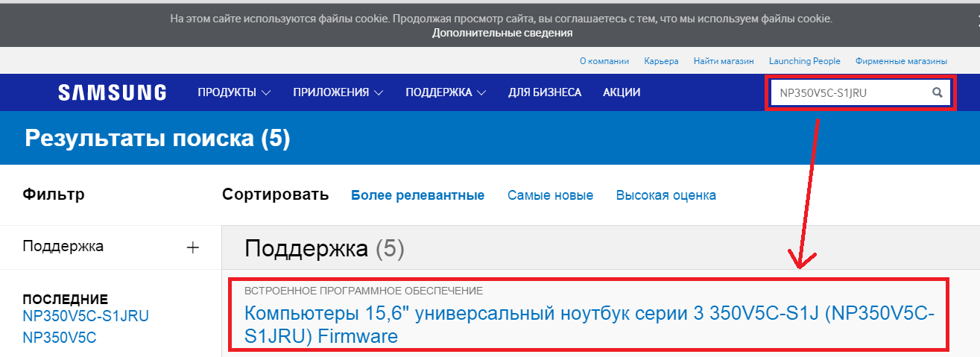Image resolution: width=980 pixels, height=357 pixels.
Task: Click the Поддержка (5) results section heading
Action: click(x=324, y=249)
